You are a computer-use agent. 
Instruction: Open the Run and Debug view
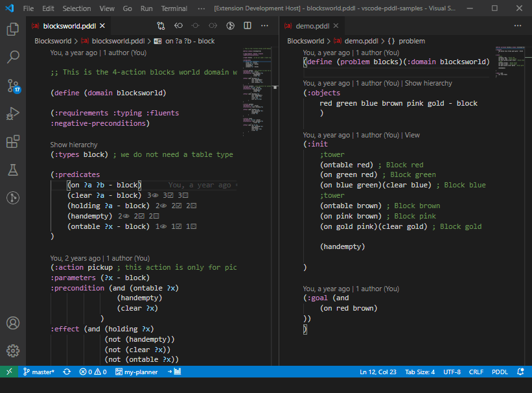[x=12, y=114]
